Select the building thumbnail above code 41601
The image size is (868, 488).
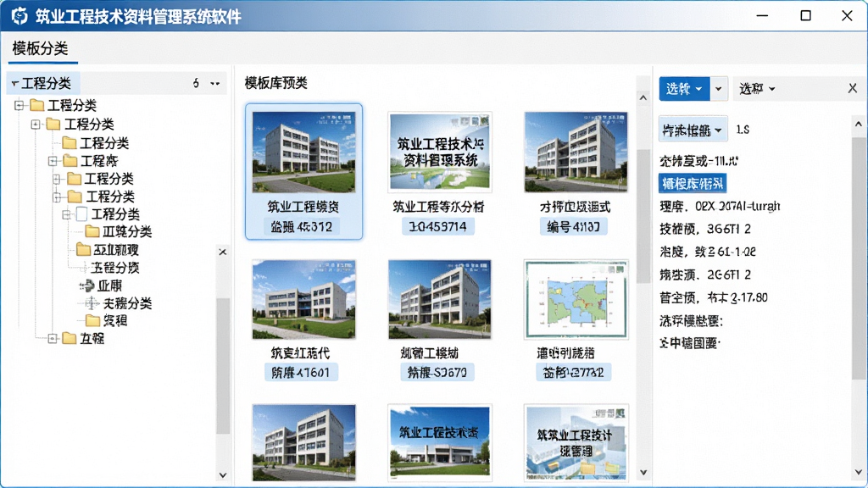[304, 299]
